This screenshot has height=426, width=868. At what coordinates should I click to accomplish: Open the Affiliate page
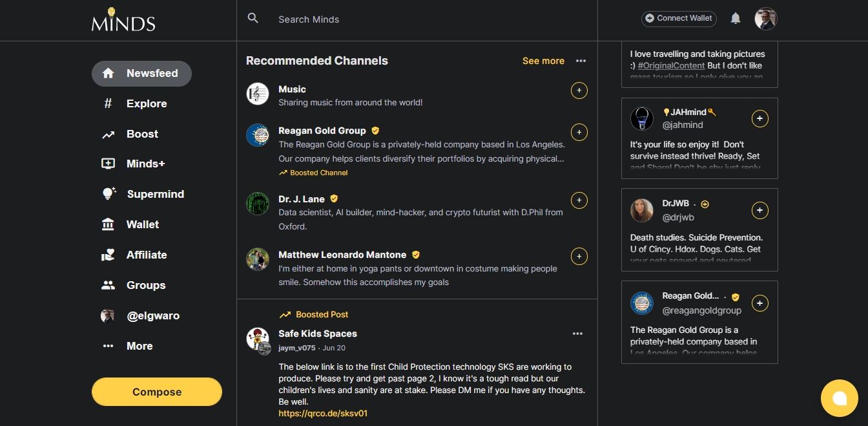point(146,255)
